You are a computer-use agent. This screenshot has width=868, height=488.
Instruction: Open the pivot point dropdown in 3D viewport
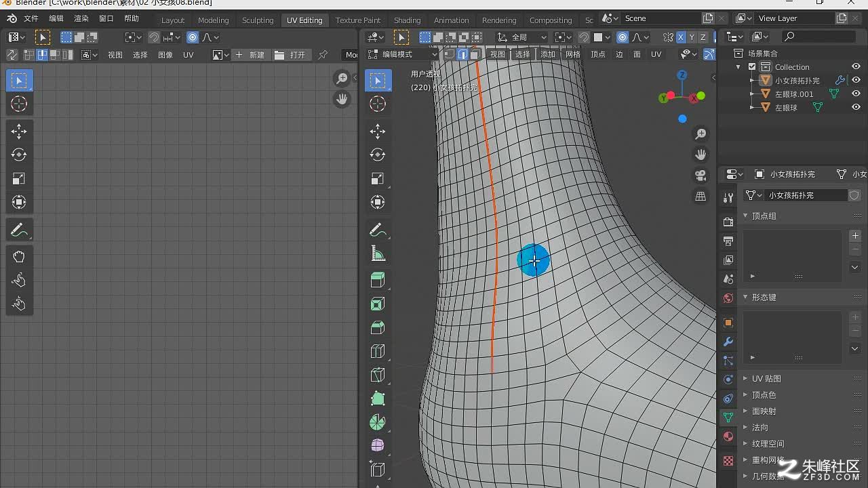tap(563, 37)
